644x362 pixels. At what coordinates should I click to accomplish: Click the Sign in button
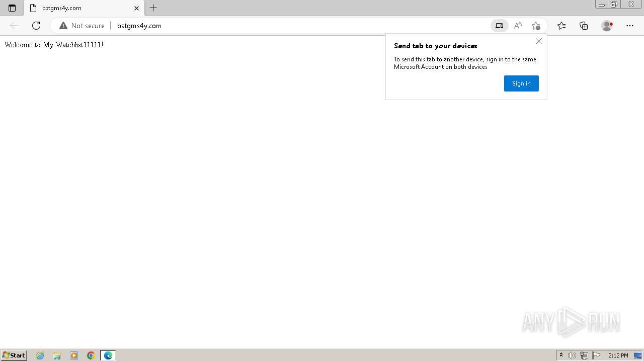521,83
